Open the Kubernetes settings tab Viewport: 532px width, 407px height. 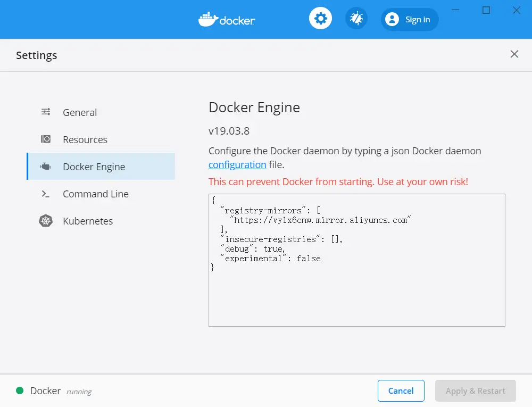(101, 221)
